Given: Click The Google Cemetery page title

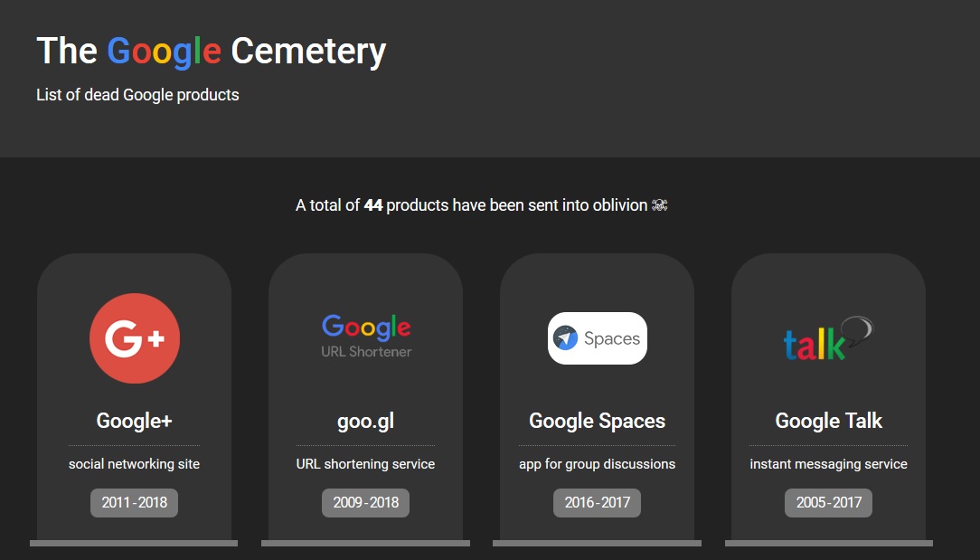Looking at the screenshot, I should [212, 51].
